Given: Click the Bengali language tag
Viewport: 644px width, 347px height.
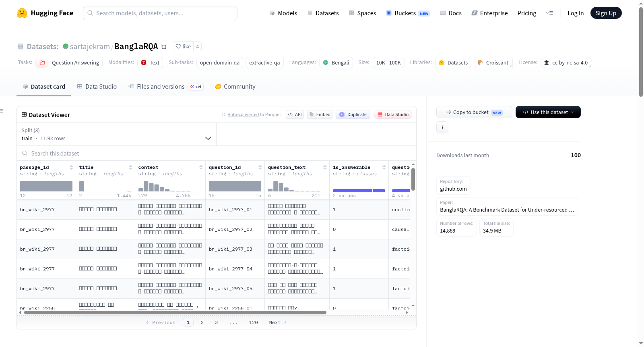Looking at the screenshot, I should [x=336, y=62].
